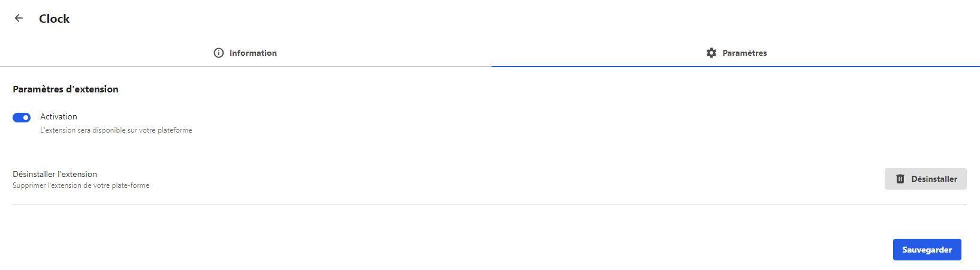980x270 pixels.
Task: Click the Paramètres d'extension heading
Action: (65, 89)
